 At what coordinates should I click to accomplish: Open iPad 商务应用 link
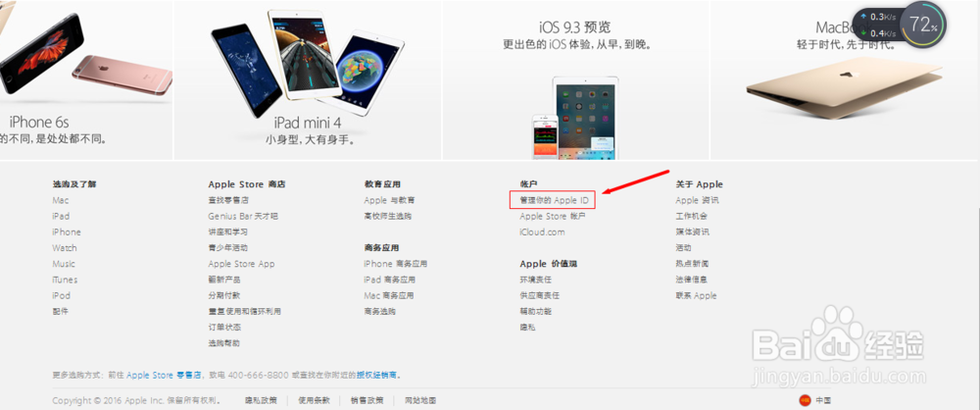pyautogui.click(x=389, y=280)
